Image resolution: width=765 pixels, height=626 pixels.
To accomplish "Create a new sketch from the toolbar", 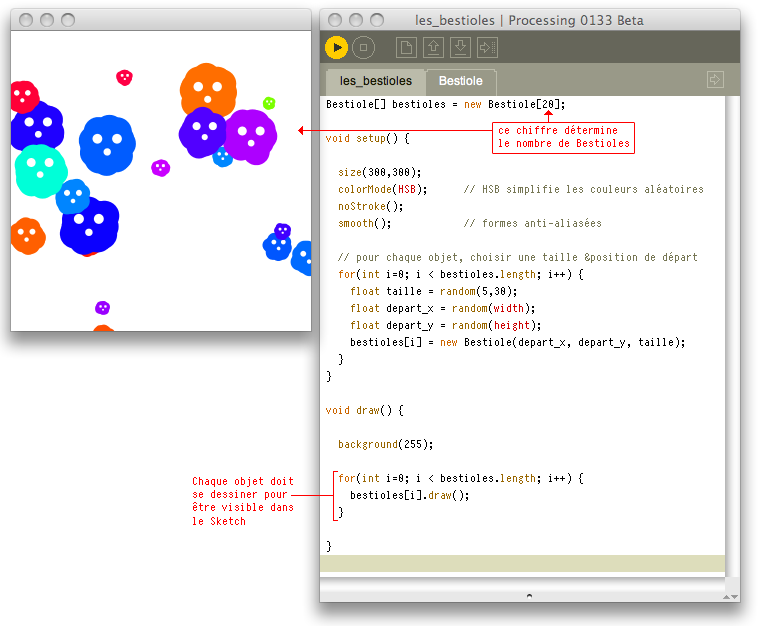I will pos(406,47).
